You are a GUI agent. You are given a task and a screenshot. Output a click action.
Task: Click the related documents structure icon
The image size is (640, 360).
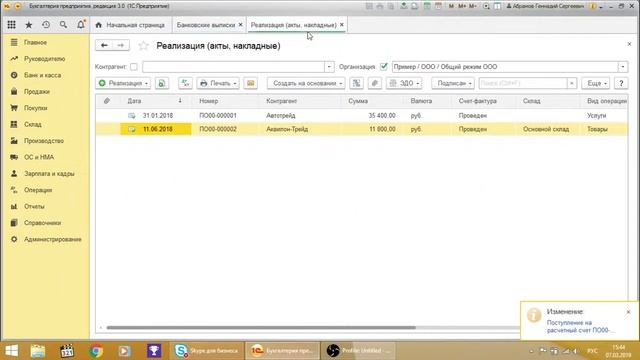pos(356,83)
